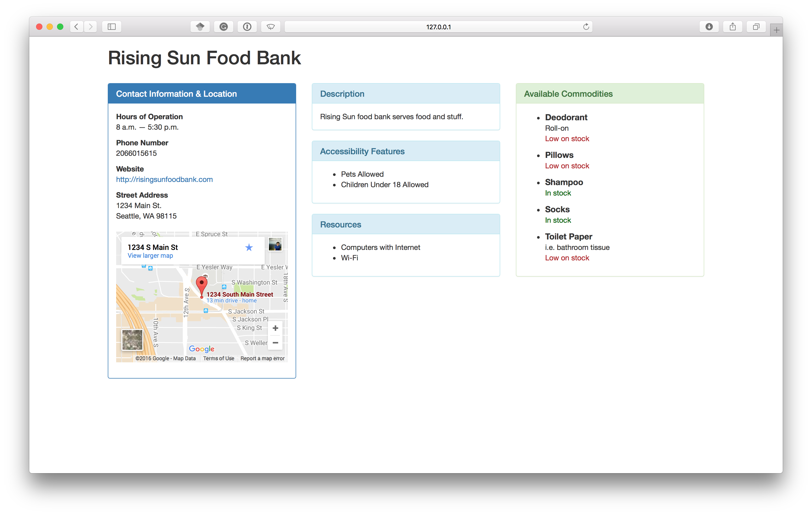Open the risingsunfoodbank.com website link
Image resolution: width=812 pixels, height=515 pixels.
164,179
